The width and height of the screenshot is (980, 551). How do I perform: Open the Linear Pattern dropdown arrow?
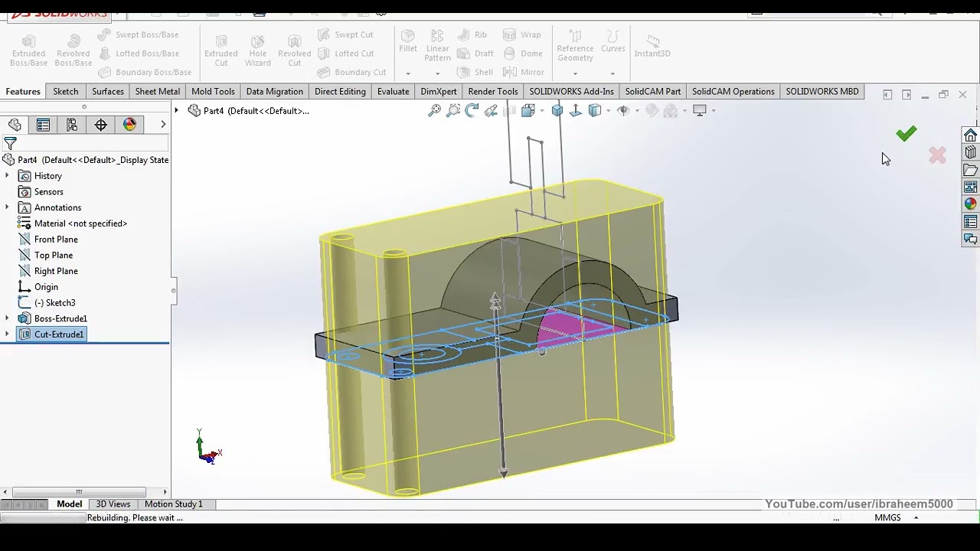point(437,73)
